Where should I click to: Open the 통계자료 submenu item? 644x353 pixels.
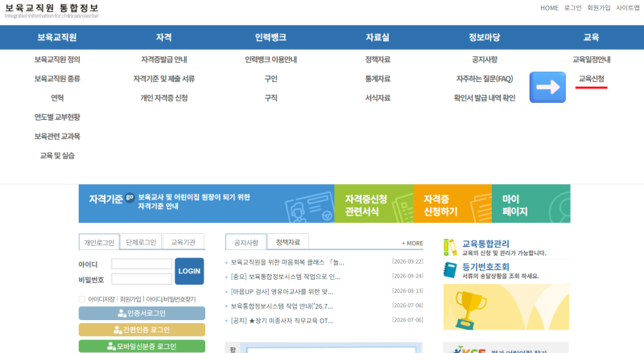tap(378, 79)
